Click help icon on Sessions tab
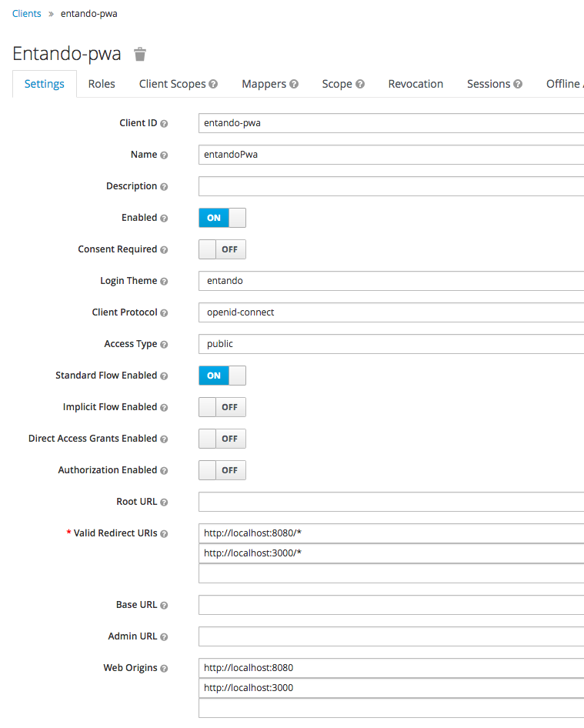The width and height of the screenshot is (584, 728). 518,84
